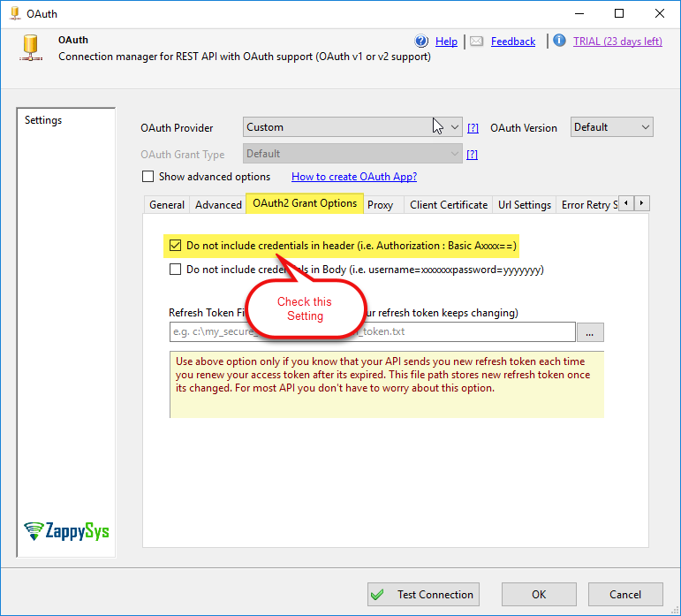
Task: Click the OAuth title bar app icon
Action: pos(14,13)
